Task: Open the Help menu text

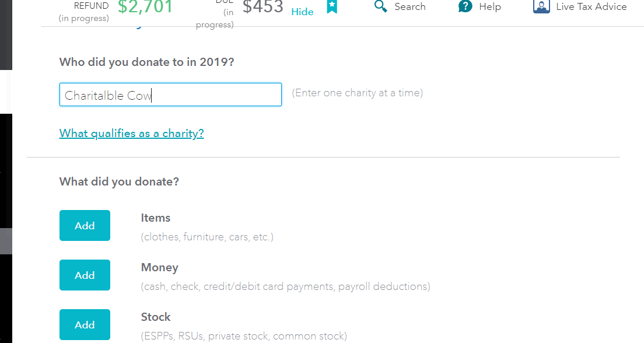Action: (x=489, y=7)
